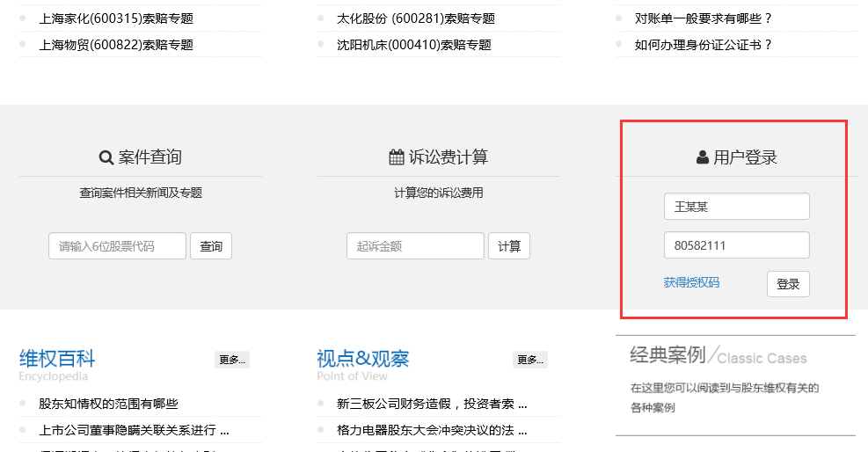Click the 查询 button
The height and width of the screenshot is (452, 868).
[211, 246]
